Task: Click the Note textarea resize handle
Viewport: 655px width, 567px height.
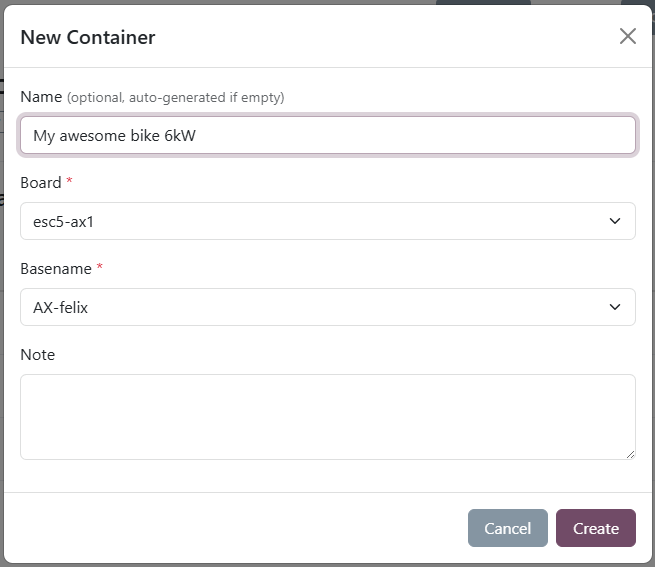Action: (x=630, y=455)
